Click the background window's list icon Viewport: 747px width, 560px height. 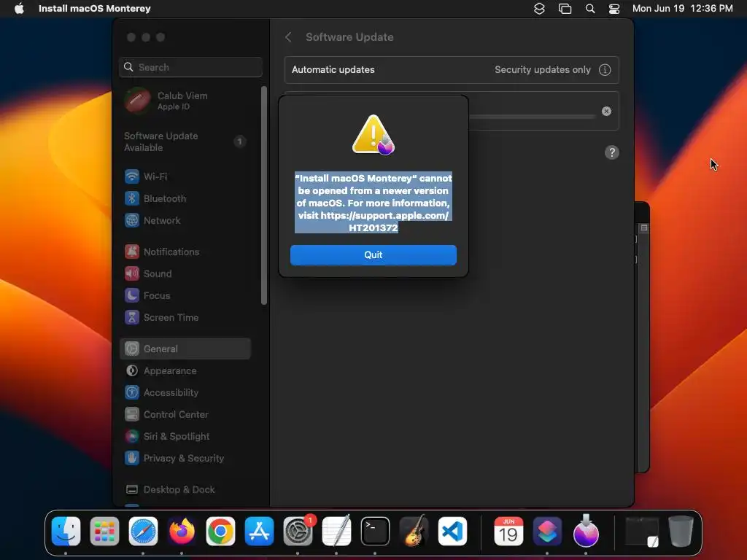[643, 228]
